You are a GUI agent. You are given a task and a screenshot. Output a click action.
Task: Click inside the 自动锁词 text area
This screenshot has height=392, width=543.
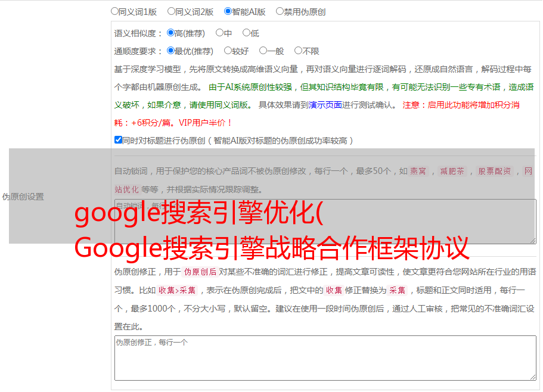pos(325,222)
